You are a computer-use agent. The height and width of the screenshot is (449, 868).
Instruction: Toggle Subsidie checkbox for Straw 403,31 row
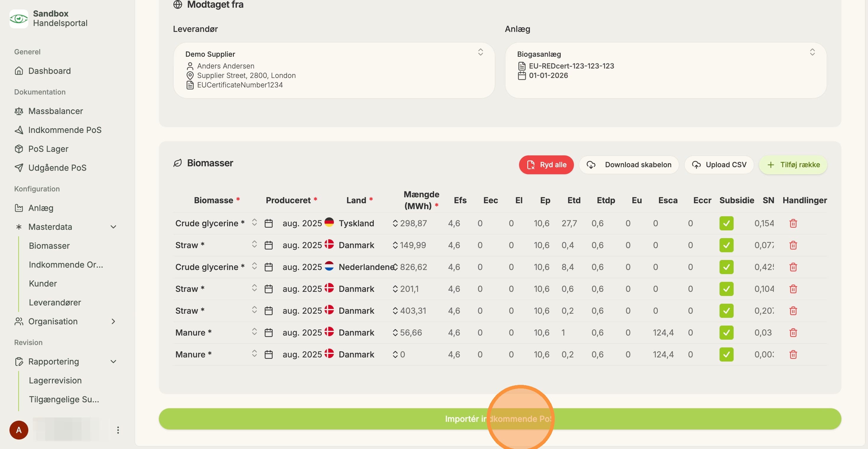point(727,311)
